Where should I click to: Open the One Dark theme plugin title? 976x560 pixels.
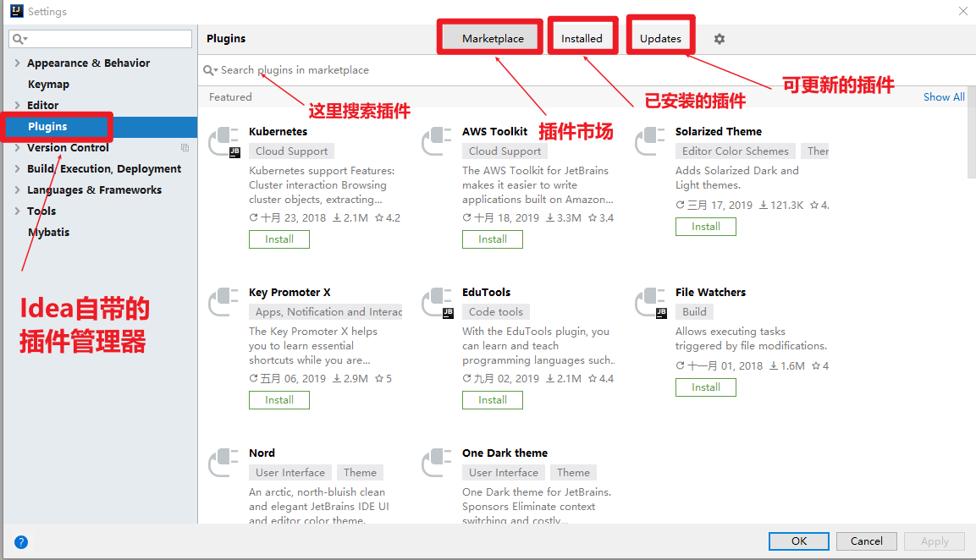tap(505, 453)
